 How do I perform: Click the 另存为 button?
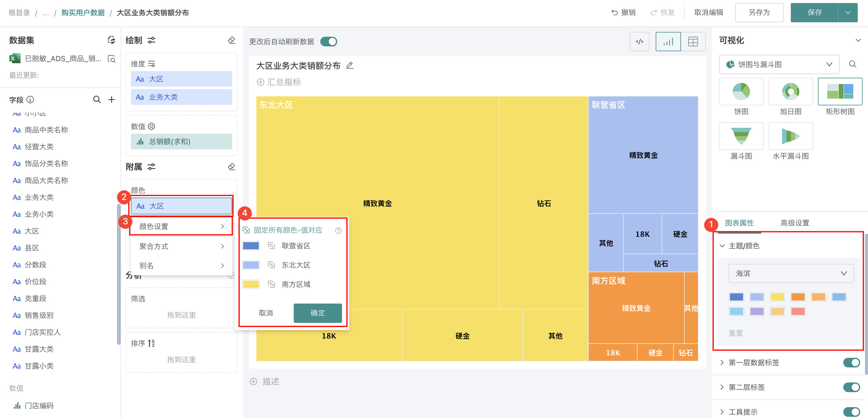pyautogui.click(x=759, y=12)
